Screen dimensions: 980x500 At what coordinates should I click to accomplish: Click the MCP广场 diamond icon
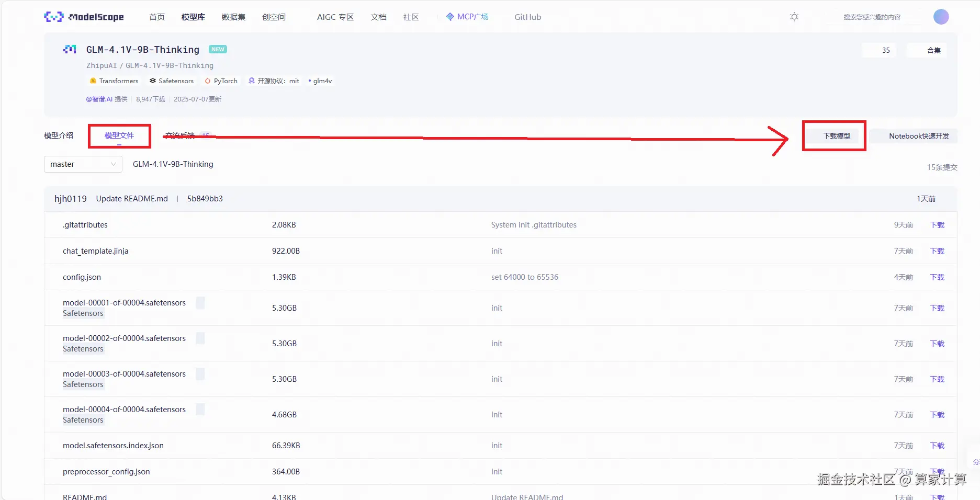pyautogui.click(x=450, y=17)
